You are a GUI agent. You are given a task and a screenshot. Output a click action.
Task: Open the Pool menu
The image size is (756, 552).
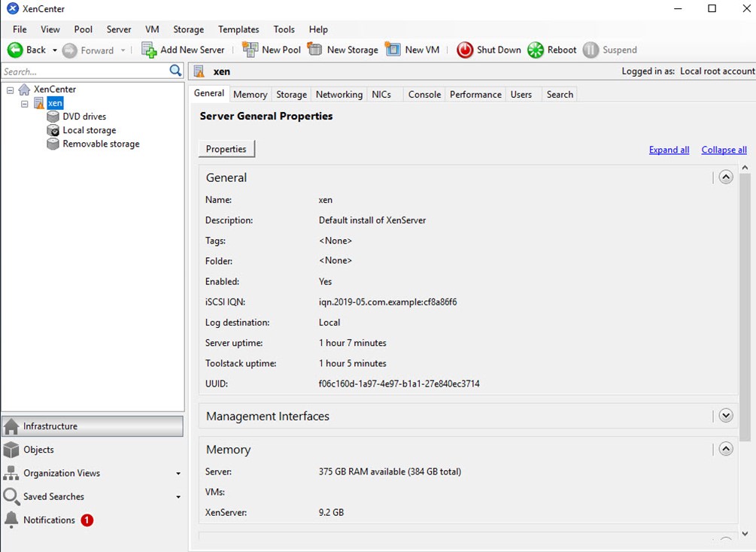click(x=83, y=29)
